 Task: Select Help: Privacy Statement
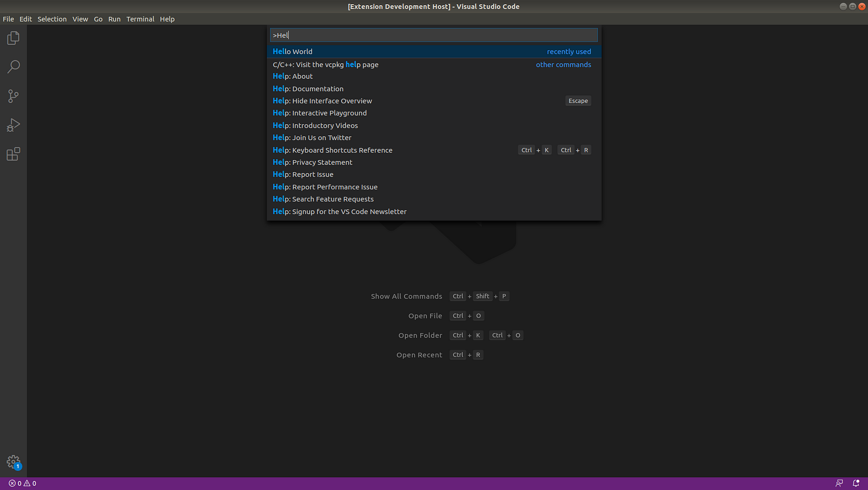(434, 162)
